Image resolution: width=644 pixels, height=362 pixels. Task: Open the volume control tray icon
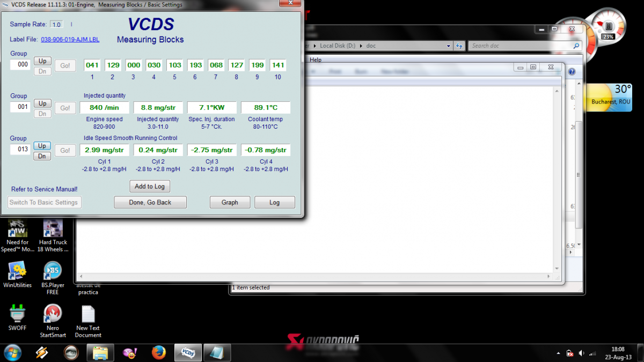pos(581,353)
